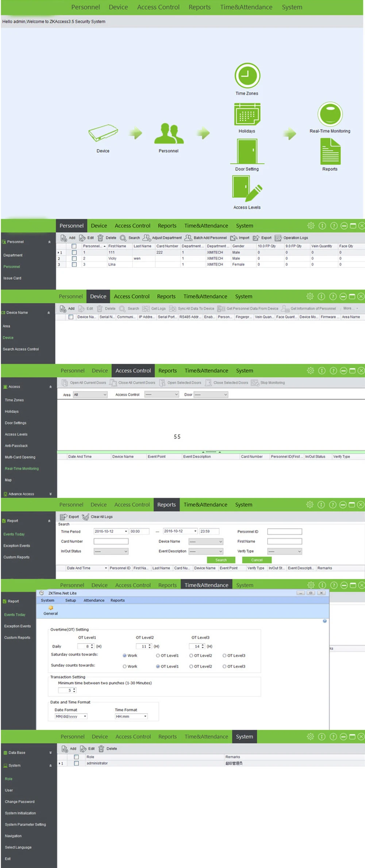
Task: Tick the checkbox beside the administrator role
Action: pos(76,763)
